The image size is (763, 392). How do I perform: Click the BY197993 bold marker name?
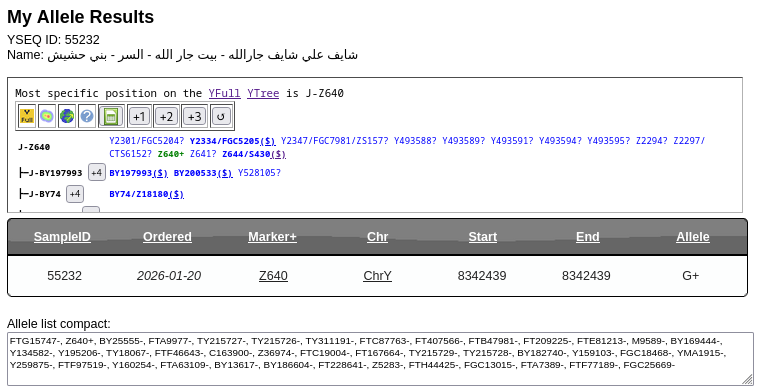(x=131, y=173)
